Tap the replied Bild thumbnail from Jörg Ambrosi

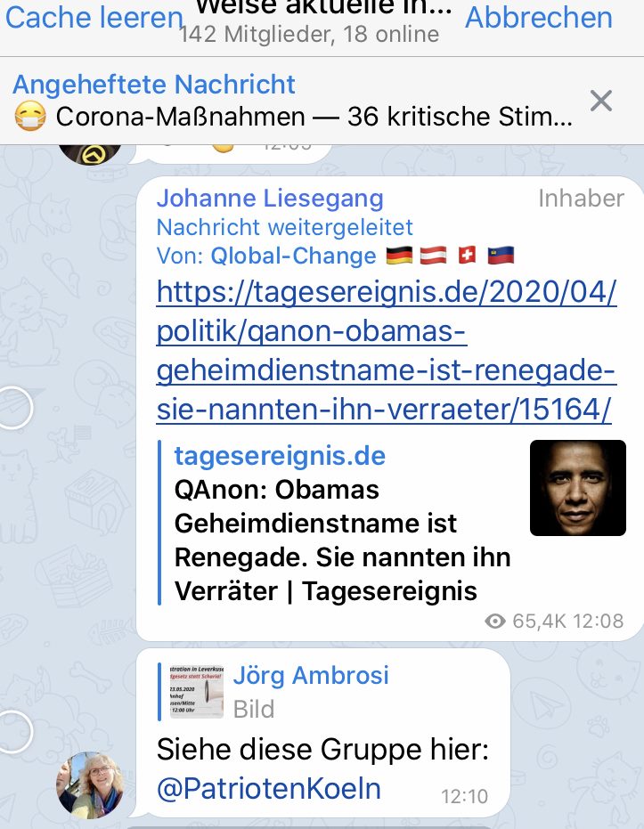(197, 692)
